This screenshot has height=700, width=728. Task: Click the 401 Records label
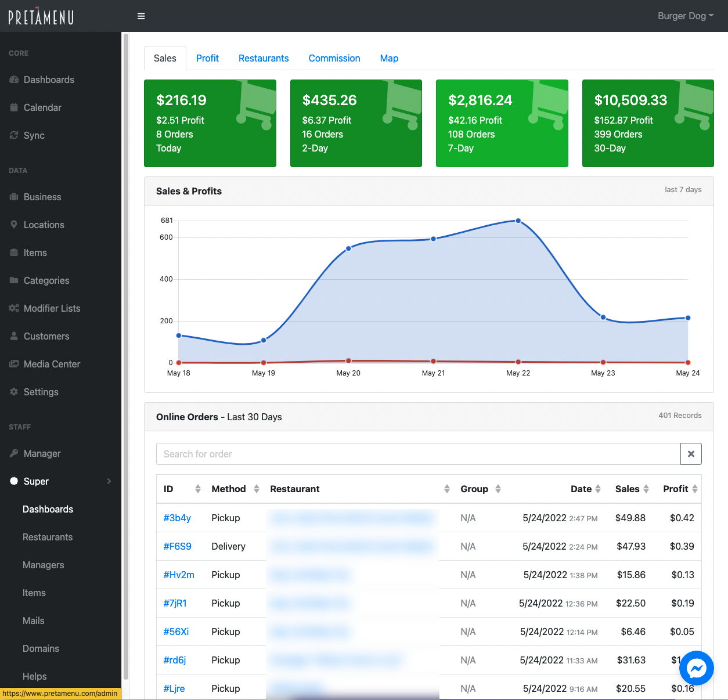680,415
